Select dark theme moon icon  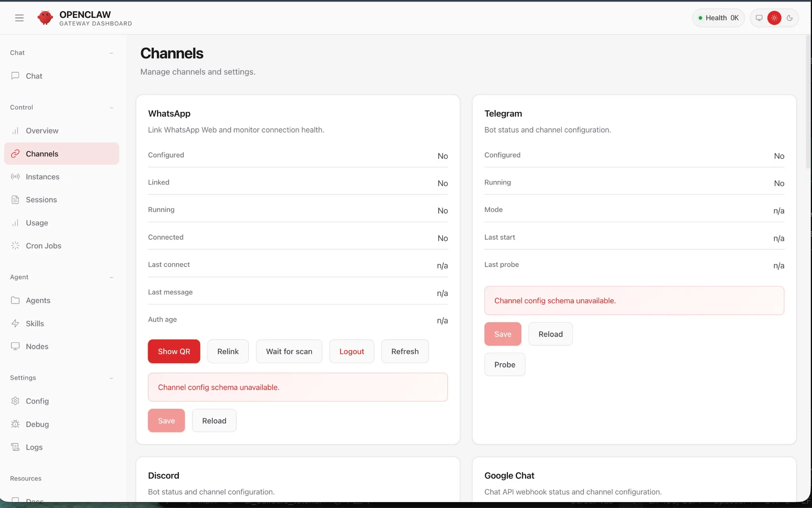point(789,18)
